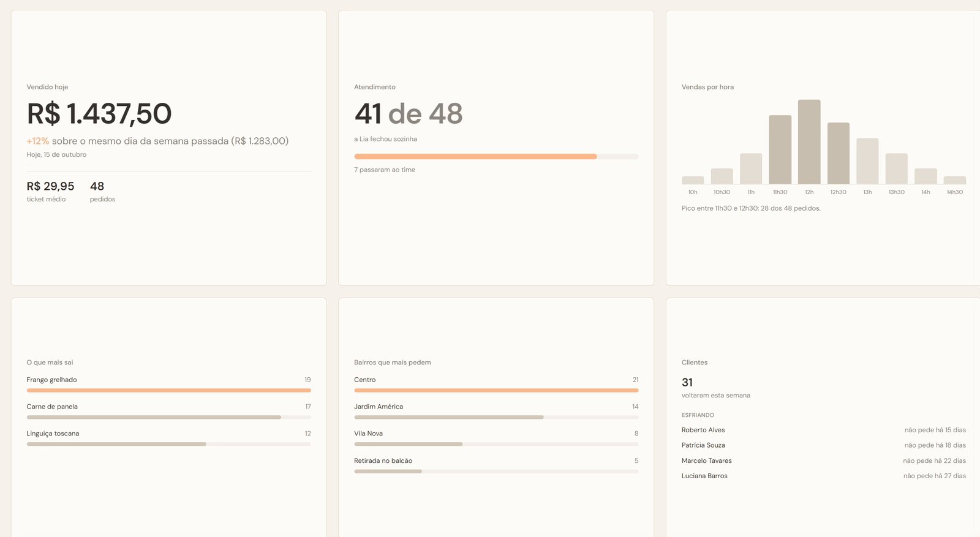Viewport: 980px width, 537px height.
Task: Click client name Marcelo Tavares
Action: [707, 460]
